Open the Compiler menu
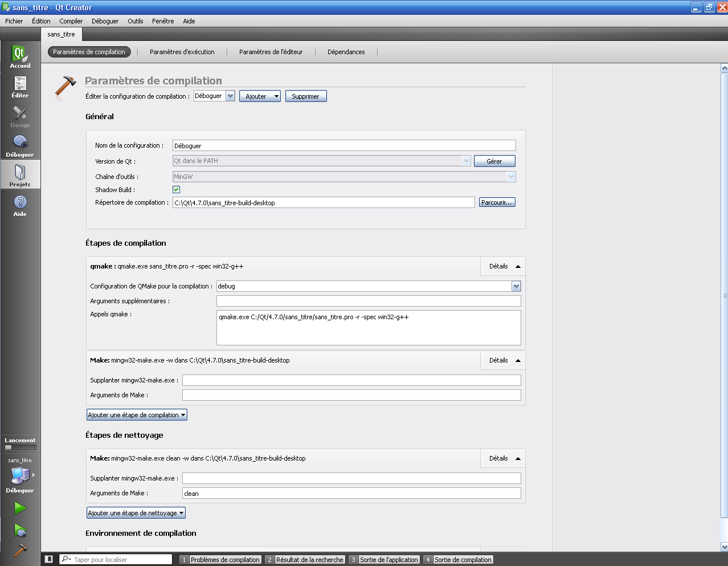Screen dimensions: 728x566 point(71,21)
